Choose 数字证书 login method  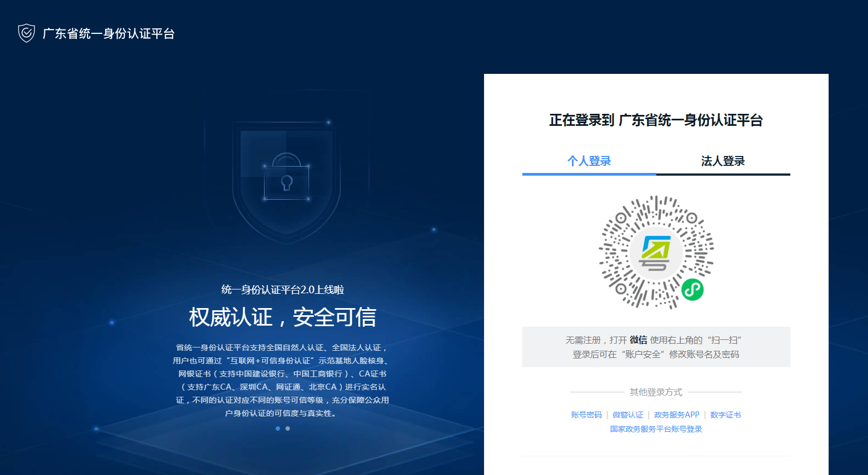[725, 415]
